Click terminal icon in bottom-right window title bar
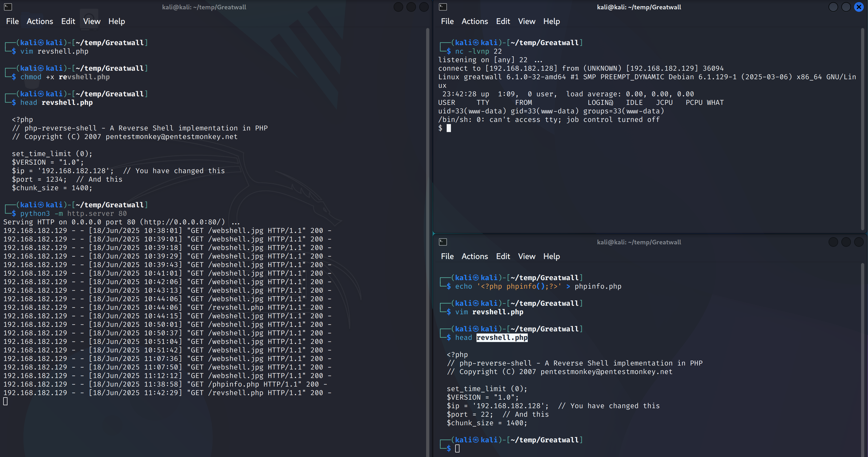868x457 pixels. [443, 242]
